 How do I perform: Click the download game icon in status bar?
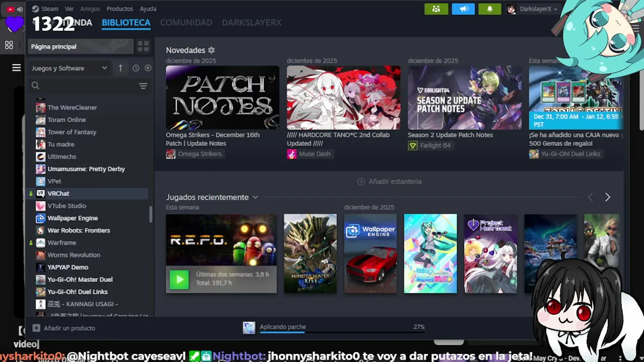click(249, 328)
